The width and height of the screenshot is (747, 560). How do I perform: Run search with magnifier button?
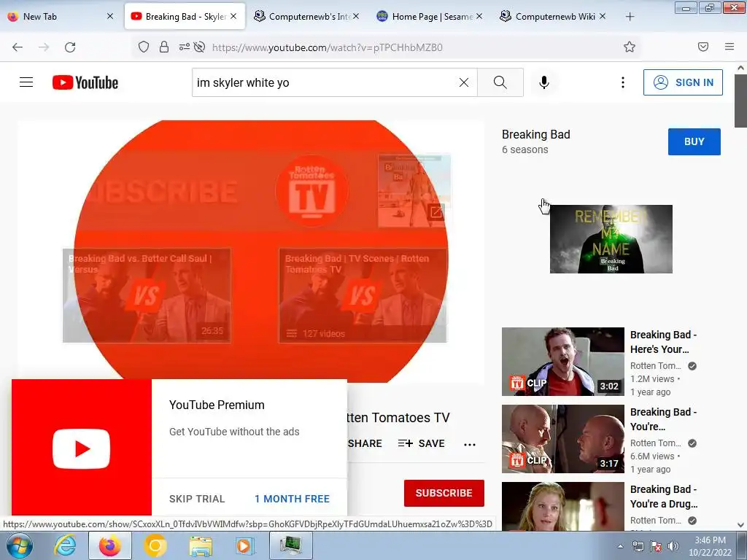pos(500,82)
